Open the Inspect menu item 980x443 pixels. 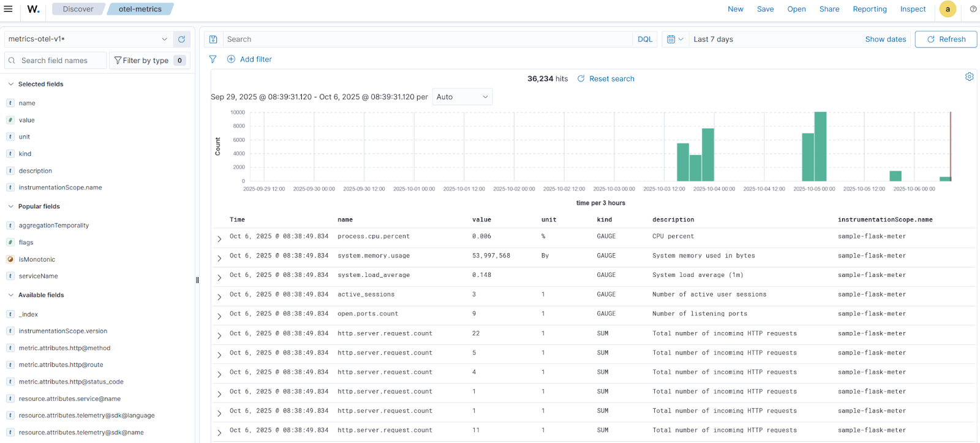912,9
